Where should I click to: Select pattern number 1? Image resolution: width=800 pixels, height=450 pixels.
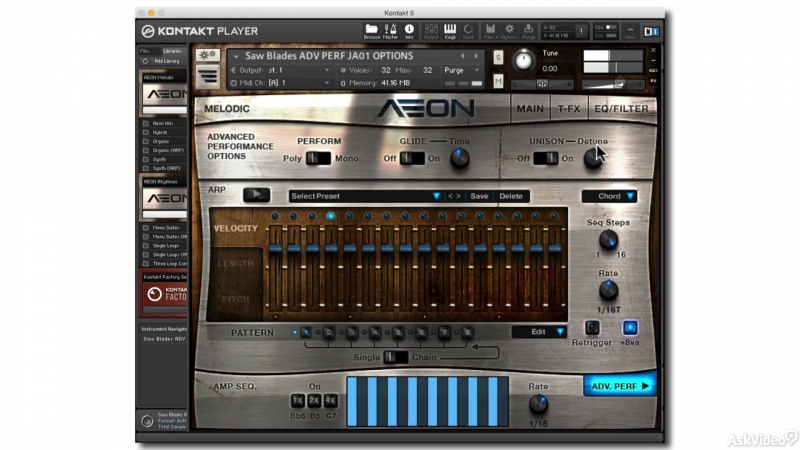click(306, 333)
